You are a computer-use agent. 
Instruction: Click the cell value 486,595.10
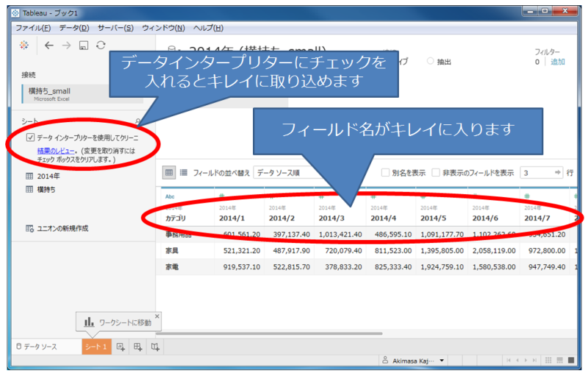[393, 235]
